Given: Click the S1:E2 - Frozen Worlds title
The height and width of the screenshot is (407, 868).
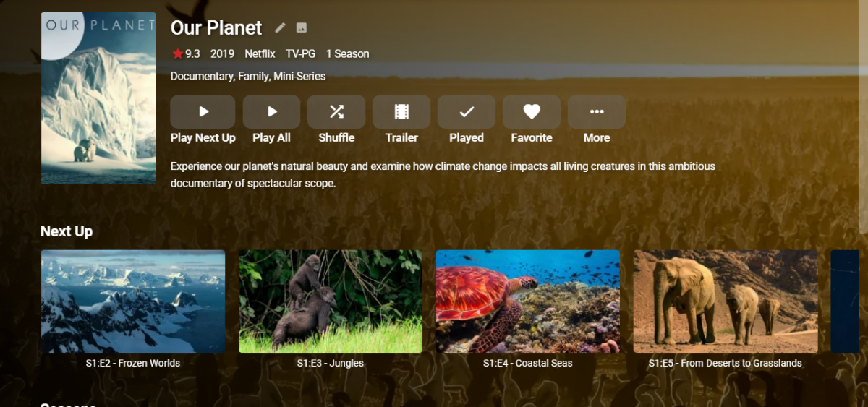Looking at the screenshot, I should point(133,363).
